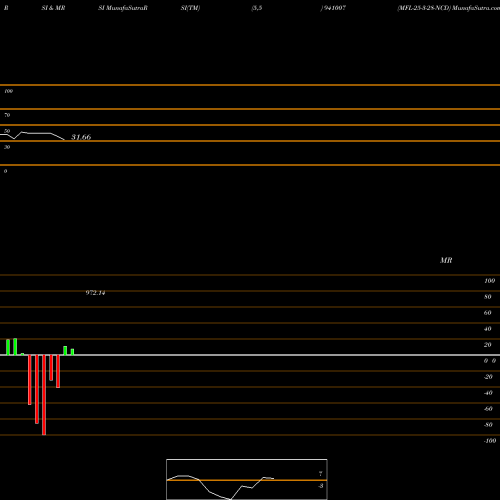Click the 70 level label on RSI axis
The width and height of the screenshot is (500, 500).
(7, 115)
